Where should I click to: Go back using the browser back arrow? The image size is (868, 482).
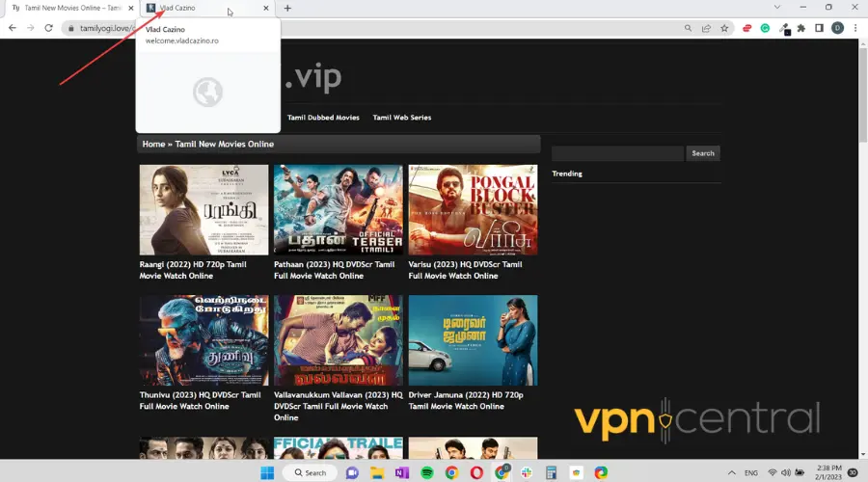click(11, 28)
